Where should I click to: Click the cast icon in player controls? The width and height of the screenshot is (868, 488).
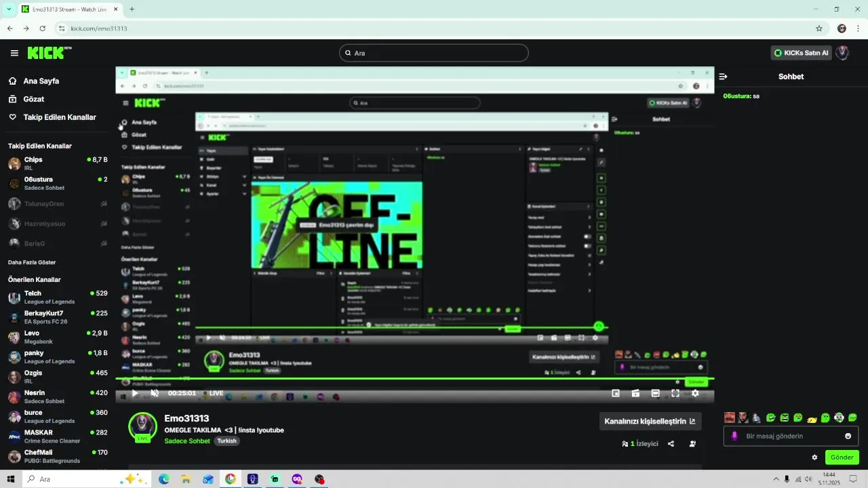635,393
